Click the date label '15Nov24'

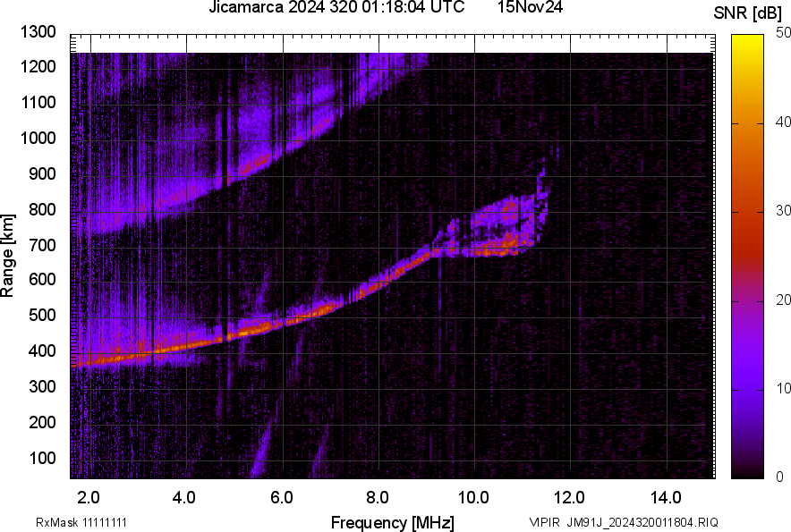(x=530, y=7)
